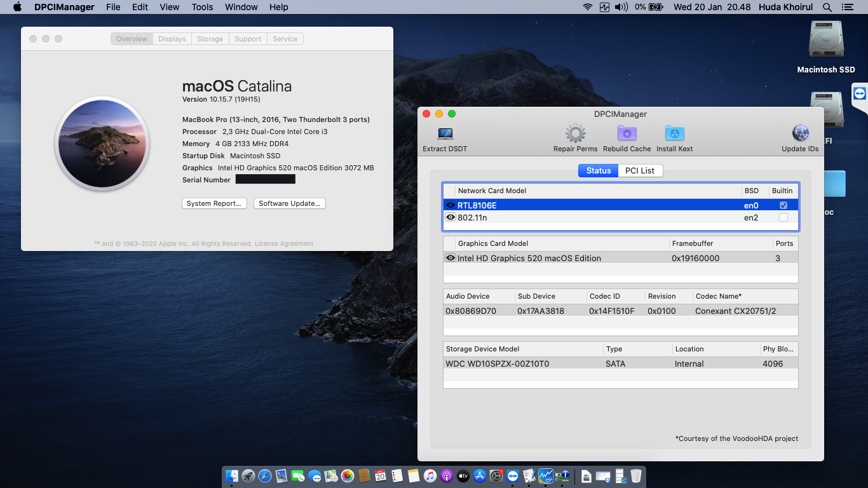
Task: Switch to Displays tab in About This Mac
Action: 172,39
